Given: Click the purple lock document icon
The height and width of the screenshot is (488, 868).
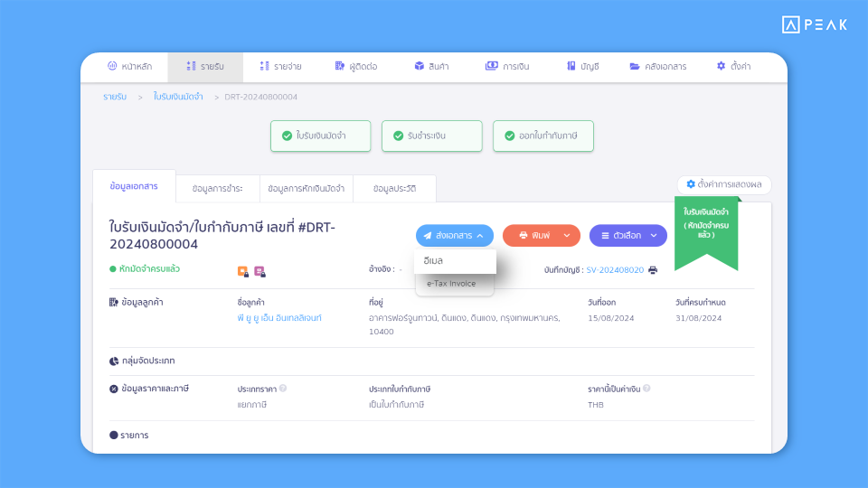Looking at the screenshot, I should pyautogui.click(x=259, y=270).
